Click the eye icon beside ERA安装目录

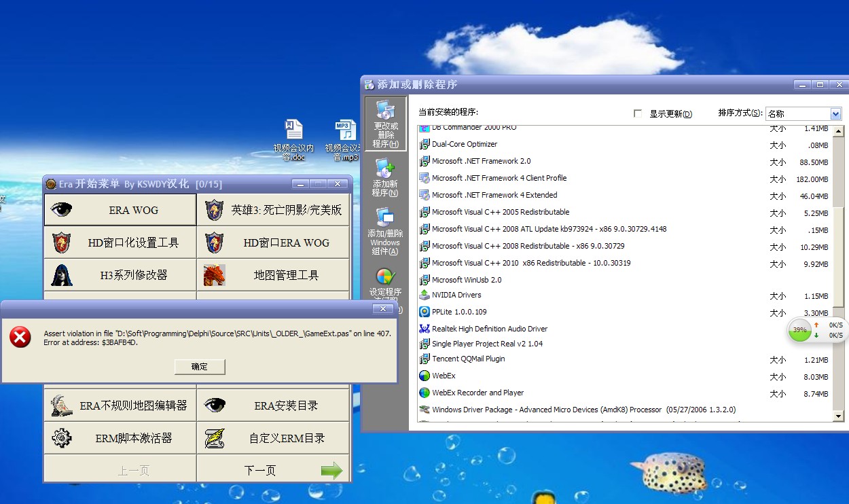click(215, 406)
